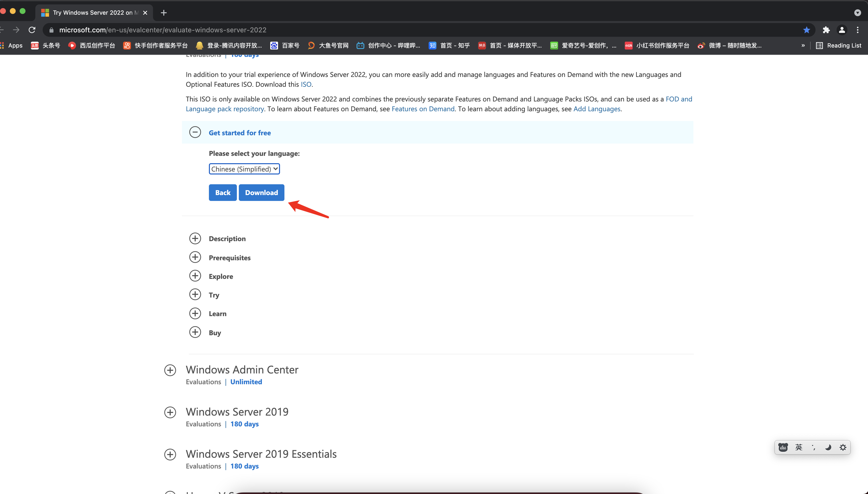Open the 创作中心 - 哔哩哔哩 bookmark
Image resolution: width=868 pixels, height=494 pixels.
point(388,46)
